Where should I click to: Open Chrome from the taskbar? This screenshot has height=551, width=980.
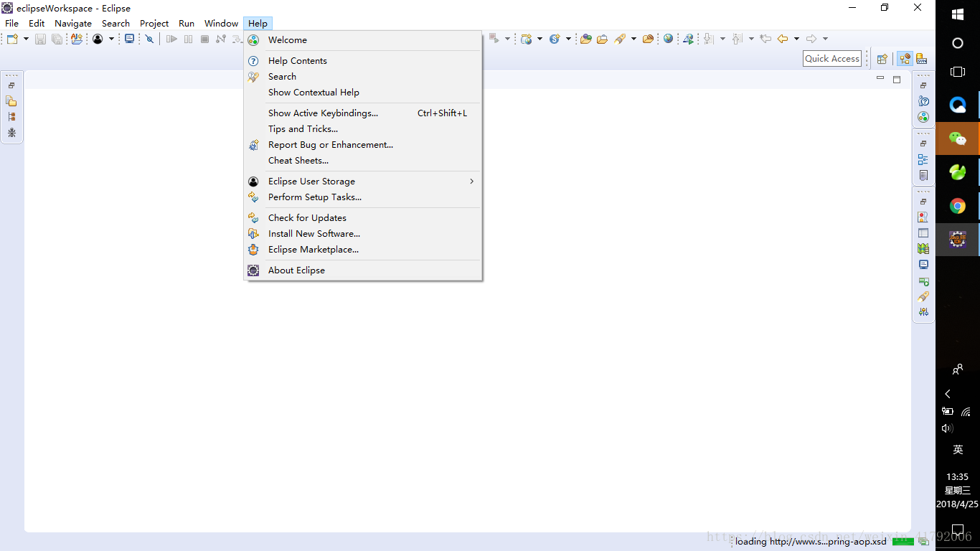pos(958,206)
